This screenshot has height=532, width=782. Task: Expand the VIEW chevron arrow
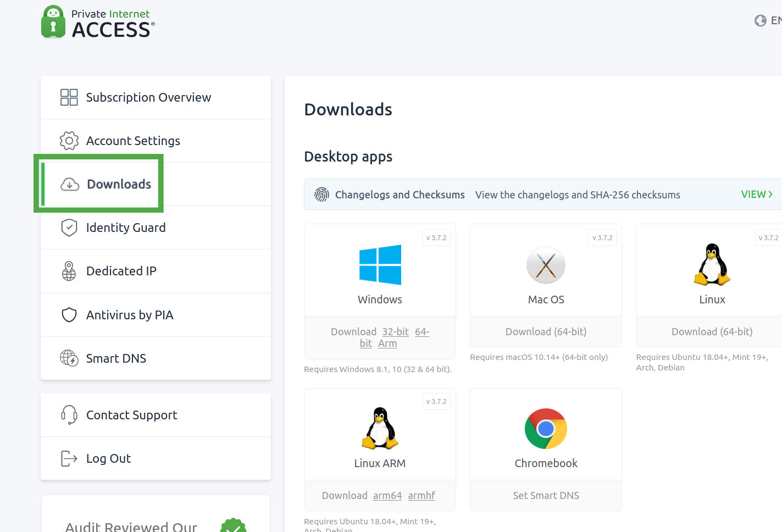point(770,195)
